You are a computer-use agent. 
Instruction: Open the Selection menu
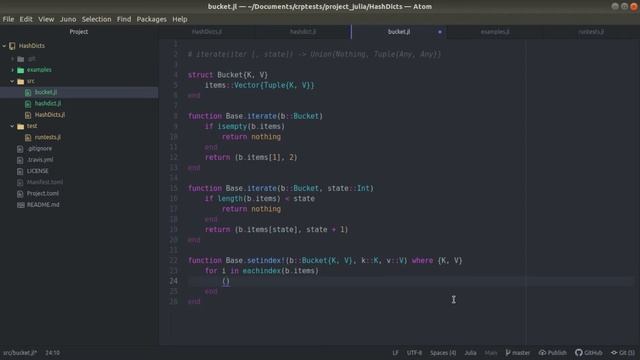click(96, 19)
